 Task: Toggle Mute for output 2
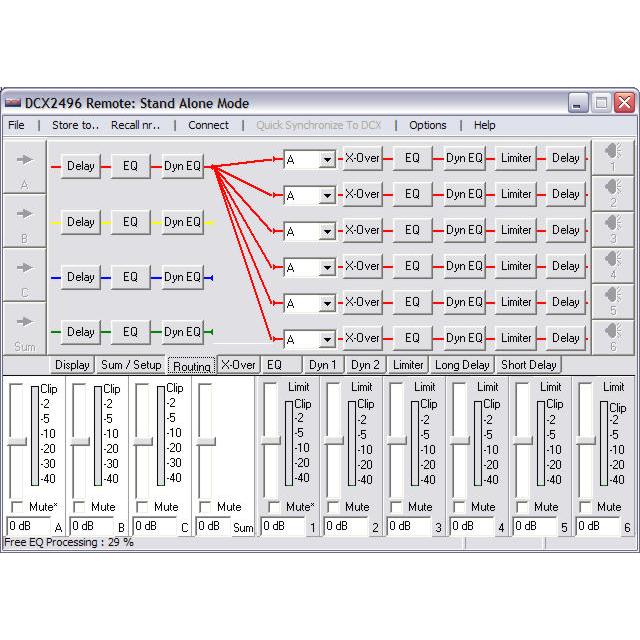click(333, 507)
